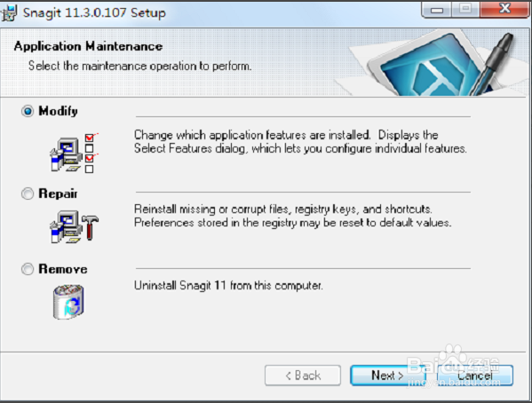532x403 pixels.
Task: Click the Application Maintenance heading
Action: pyautogui.click(x=88, y=46)
